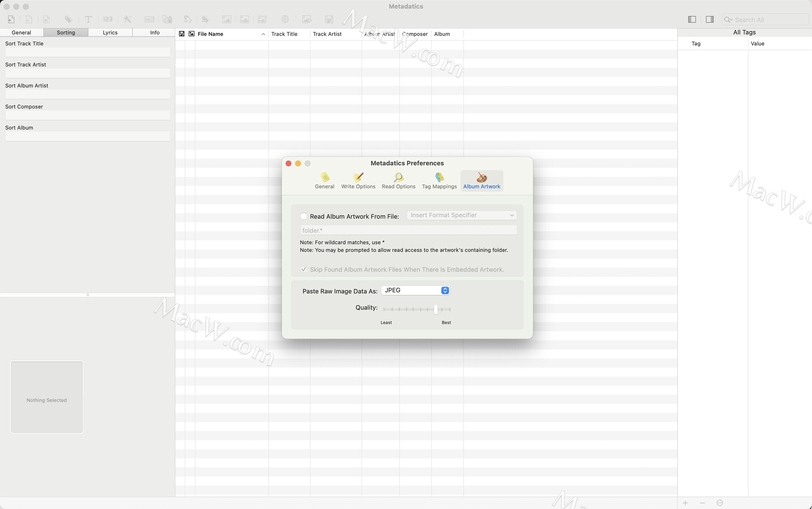Expand the search options magnifier menu
812x509 pixels.
pos(728,19)
